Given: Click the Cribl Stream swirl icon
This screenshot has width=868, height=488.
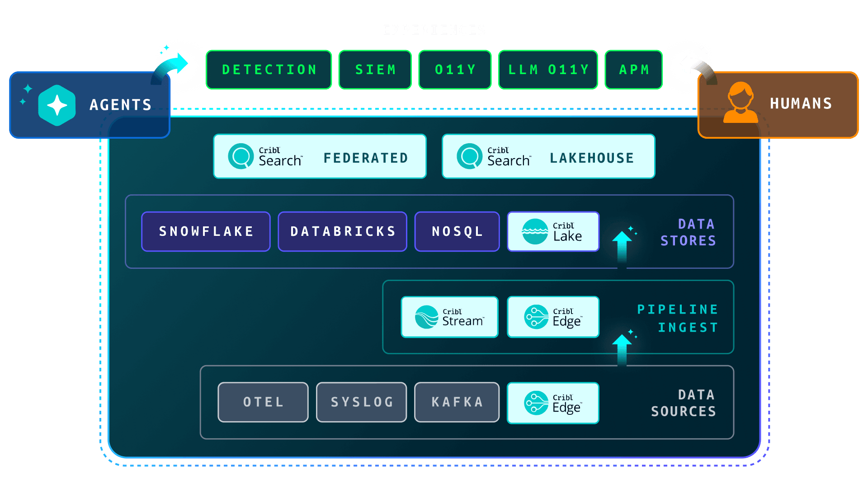Looking at the screenshot, I should (x=427, y=317).
